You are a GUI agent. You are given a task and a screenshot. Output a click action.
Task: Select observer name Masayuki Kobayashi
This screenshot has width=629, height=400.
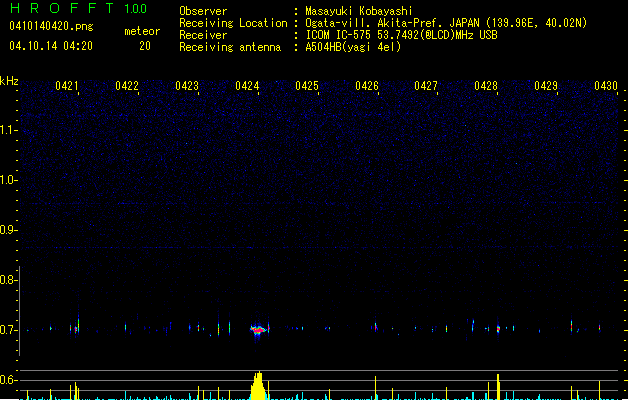click(359, 11)
